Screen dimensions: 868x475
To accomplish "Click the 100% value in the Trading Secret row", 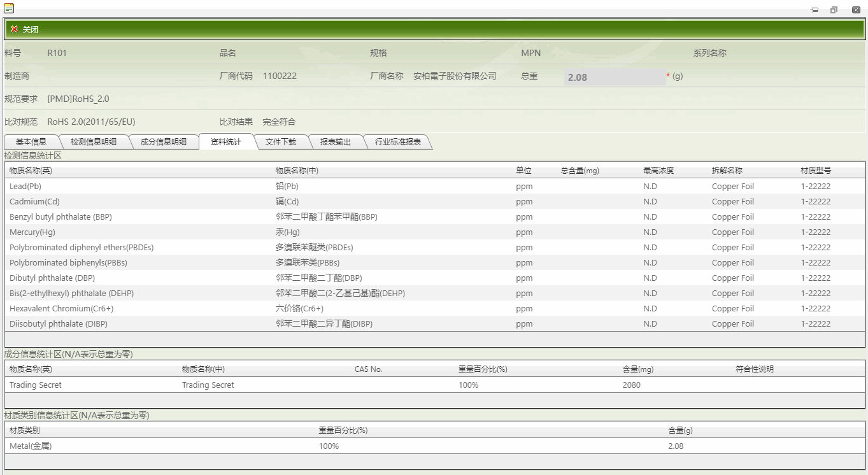I will [x=468, y=385].
